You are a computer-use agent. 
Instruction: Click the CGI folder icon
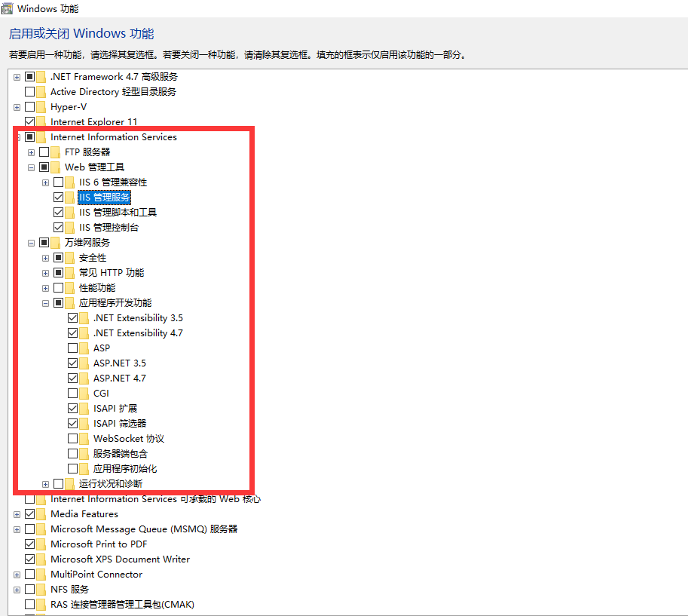click(x=84, y=394)
